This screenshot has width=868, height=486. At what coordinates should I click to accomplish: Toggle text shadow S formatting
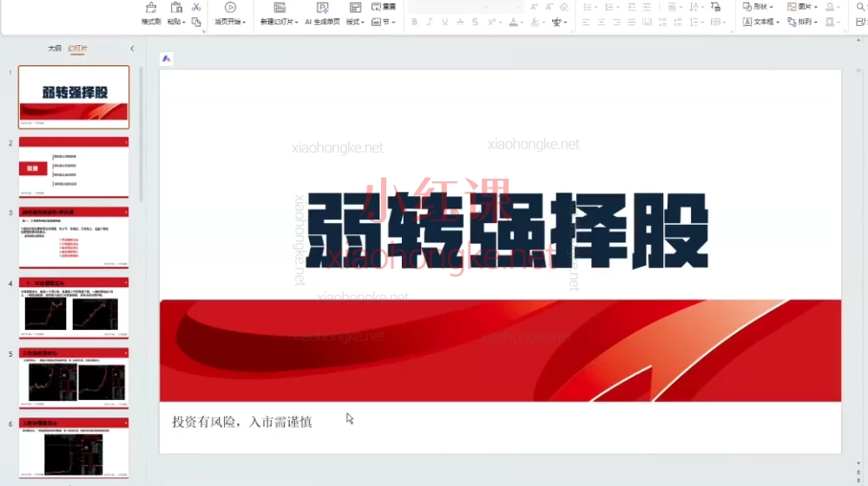click(x=475, y=23)
